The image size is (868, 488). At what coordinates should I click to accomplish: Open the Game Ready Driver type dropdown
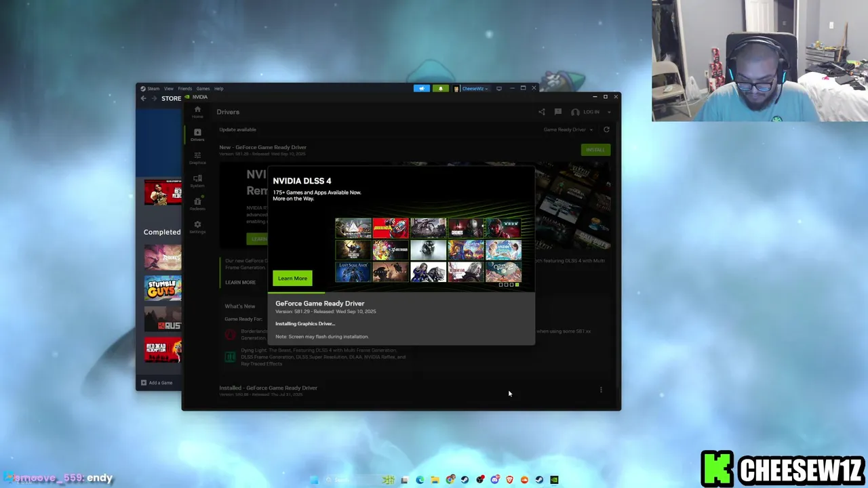pos(568,129)
